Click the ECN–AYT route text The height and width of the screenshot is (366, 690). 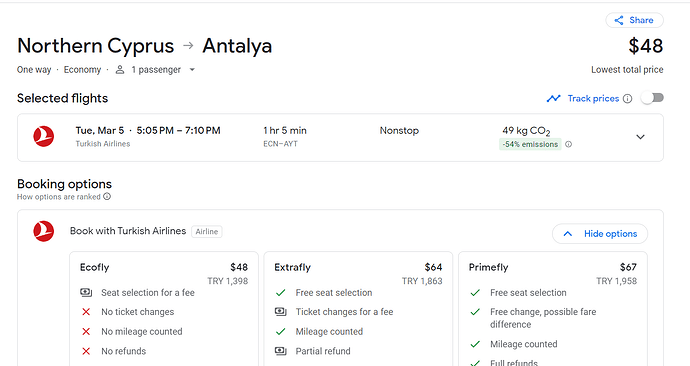280,144
